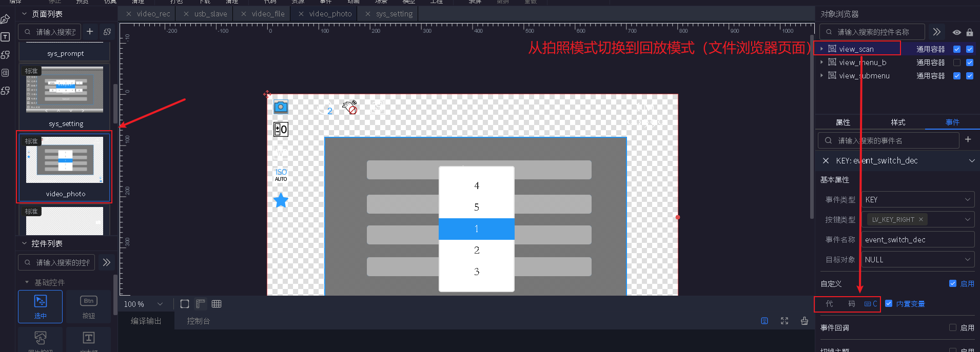The height and width of the screenshot is (352, 980).
Task: Pick the 按钮 Btn widget
Action: tap(89, 306)
